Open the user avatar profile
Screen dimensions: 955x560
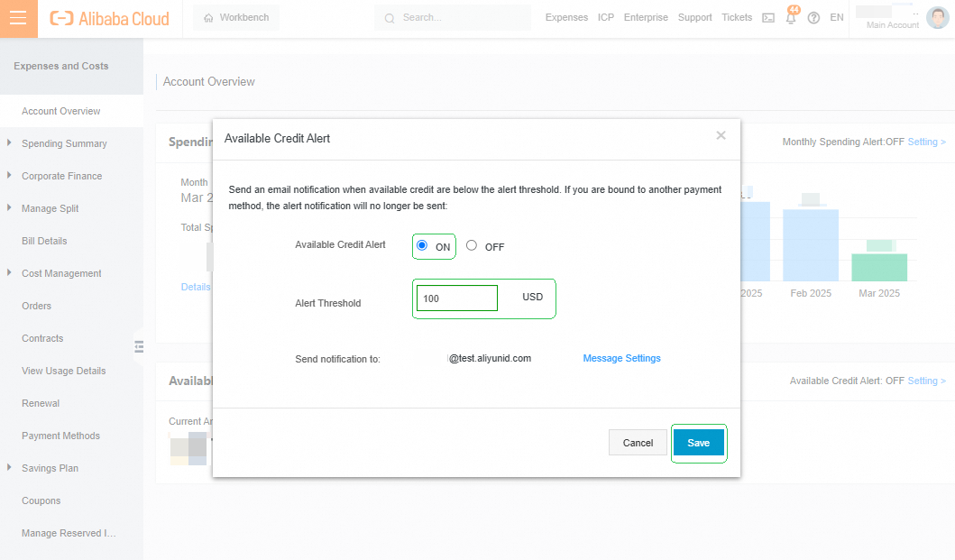pos(937,18)
